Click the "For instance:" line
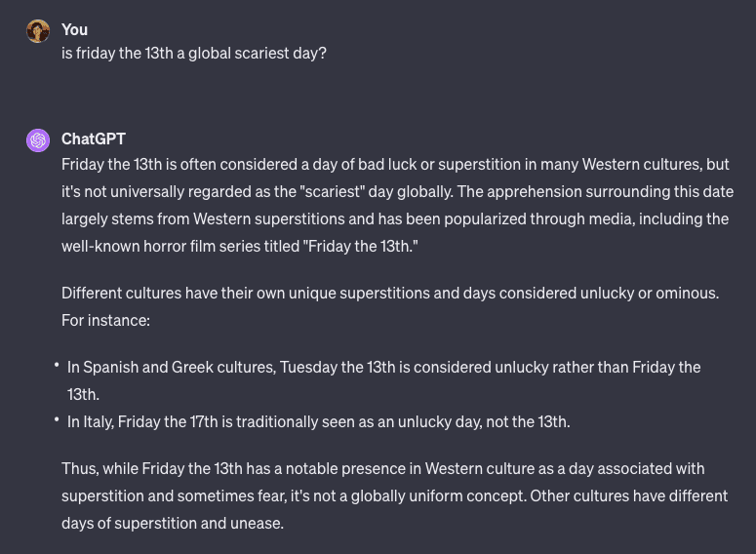This screenshot has height=554, width=756. (105, 320)
